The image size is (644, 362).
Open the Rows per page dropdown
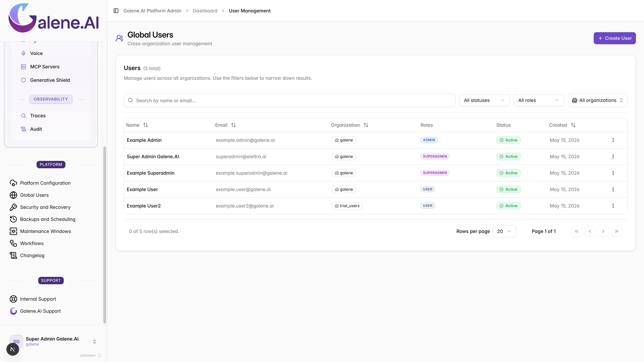tap(504, 231)
